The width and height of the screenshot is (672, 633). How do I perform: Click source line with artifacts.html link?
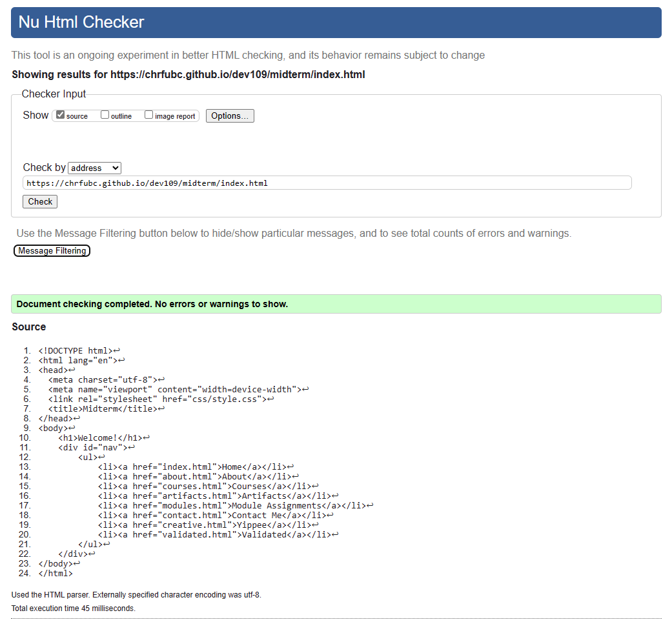(x=218, y=496)
